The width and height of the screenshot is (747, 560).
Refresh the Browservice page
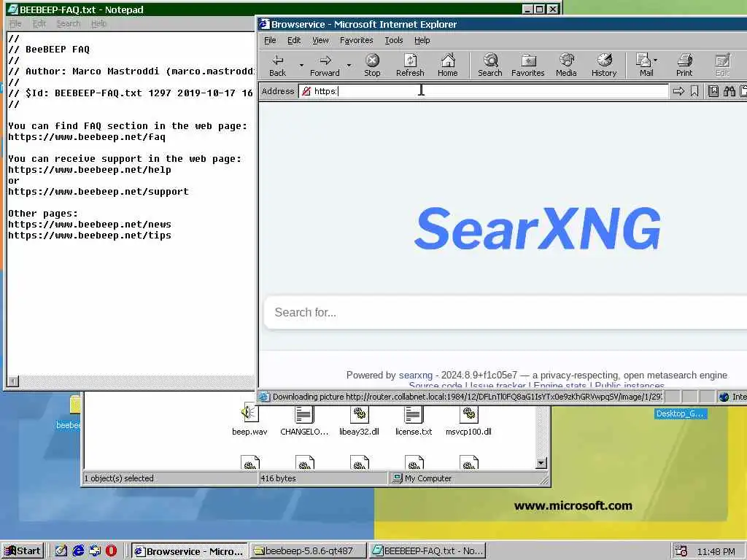(410, 65)
